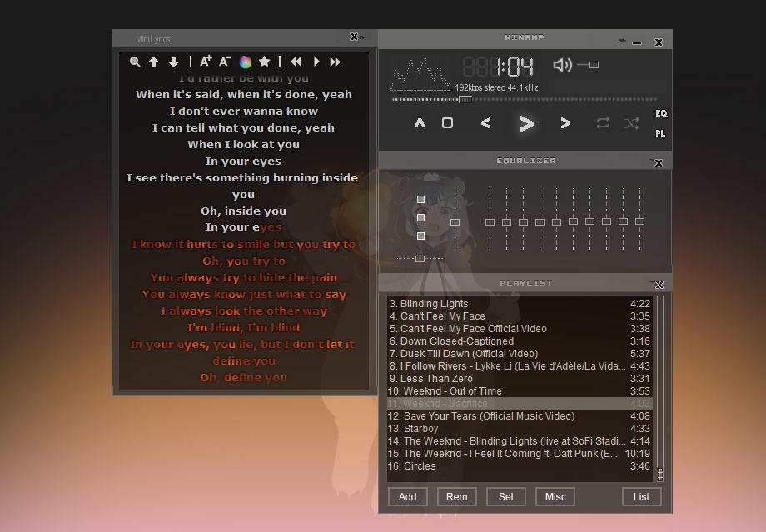Click the equalizer preamp slider handle
The width and height of the screenshot is (766, 532).
click(455, 222)
